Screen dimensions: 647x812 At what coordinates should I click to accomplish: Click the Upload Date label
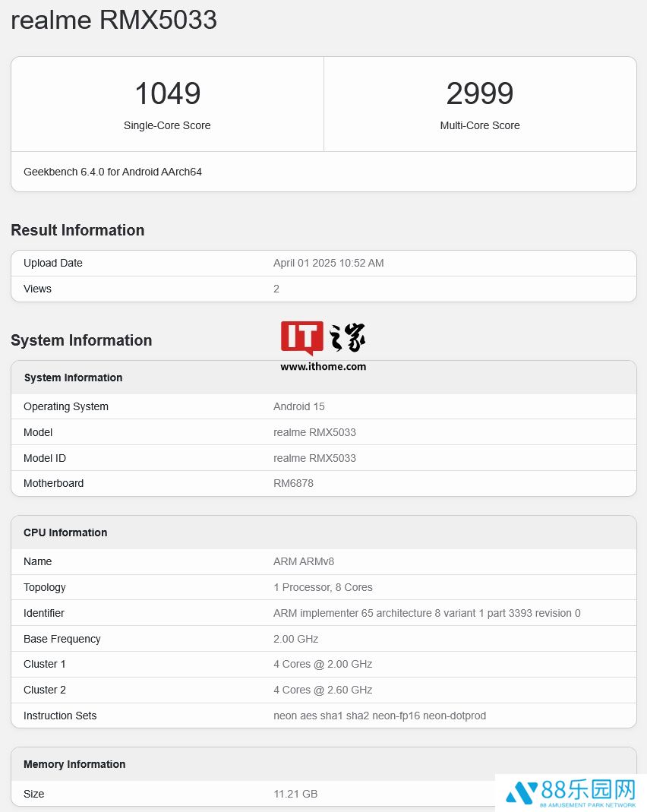point(53,263)
